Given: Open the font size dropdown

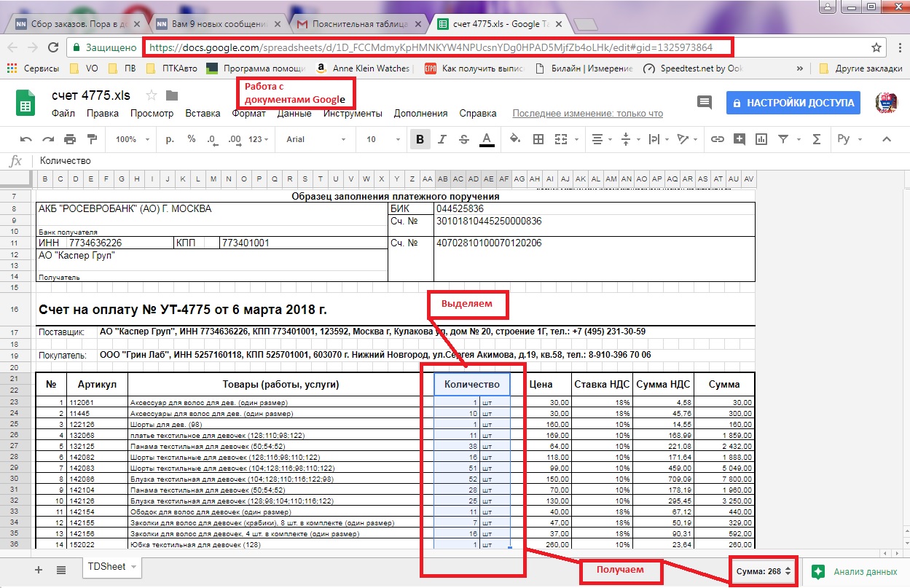Looking at the screenshot, I should click(380, 139).
